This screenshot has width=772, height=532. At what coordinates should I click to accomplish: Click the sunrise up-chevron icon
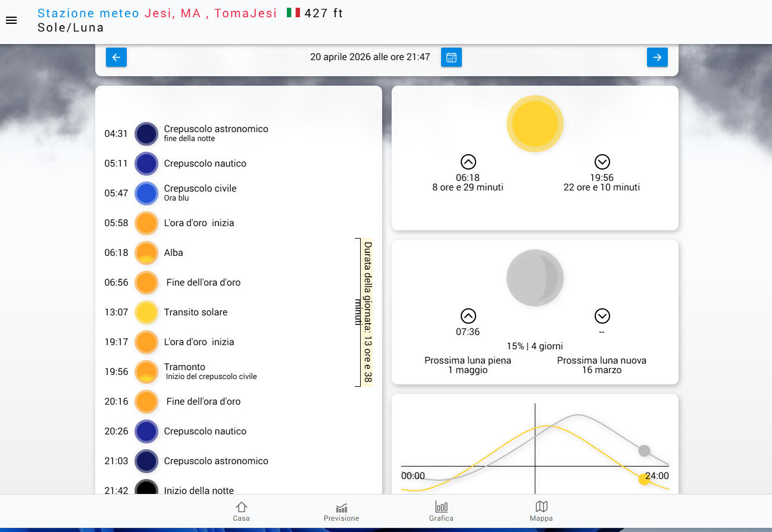[468, 162]
